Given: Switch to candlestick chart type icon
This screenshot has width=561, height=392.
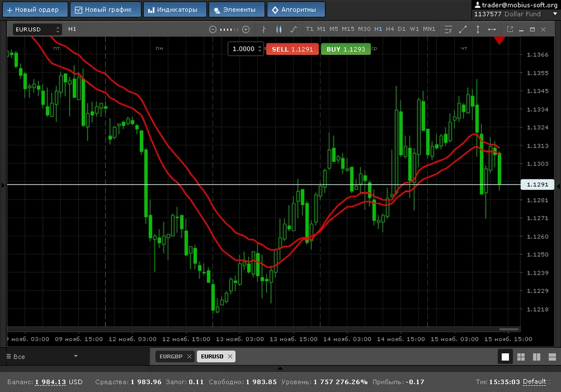Looking at the screenshot, I should (x=279, y=29).
